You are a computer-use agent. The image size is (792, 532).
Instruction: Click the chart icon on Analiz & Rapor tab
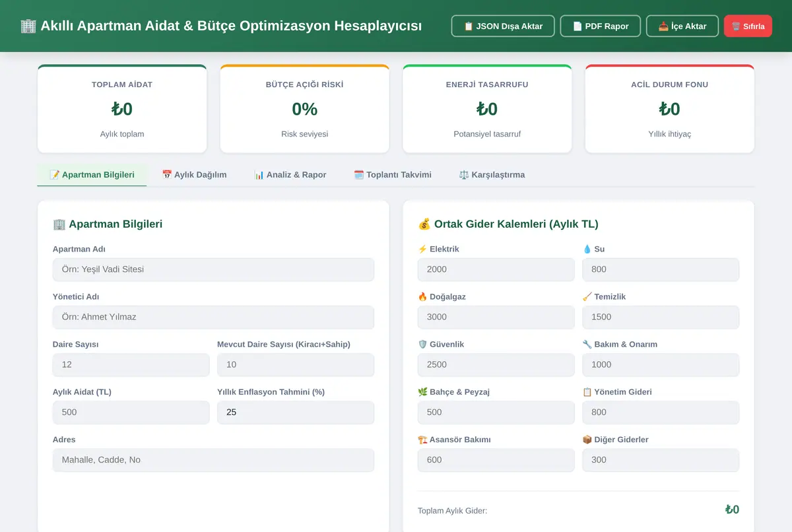(259, 175)
